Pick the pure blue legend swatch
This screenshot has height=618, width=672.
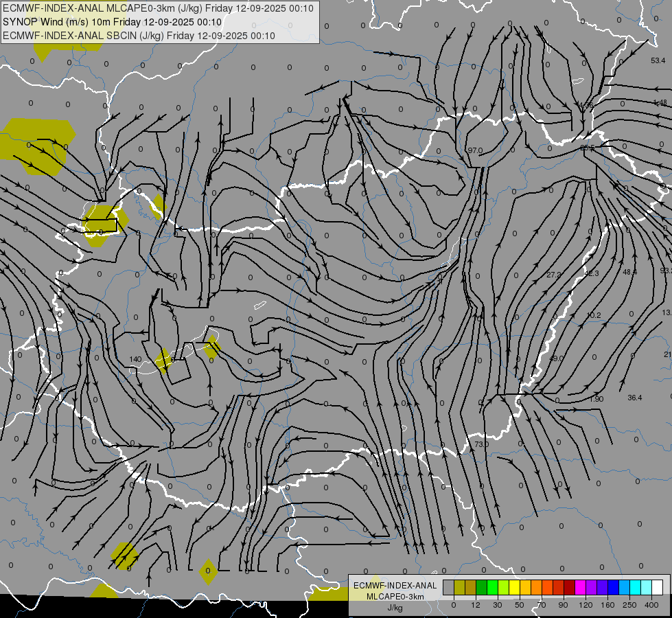coord(613,587)
